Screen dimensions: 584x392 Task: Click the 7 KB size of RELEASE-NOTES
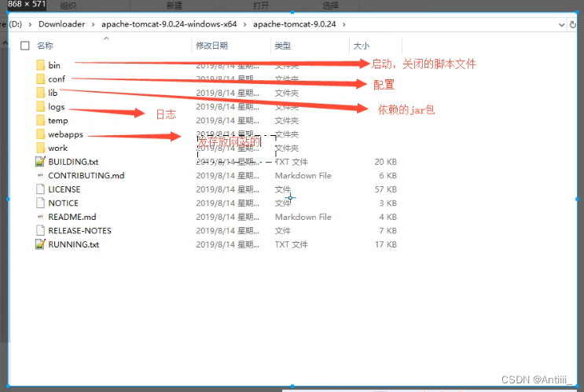(x=387, y=230)
